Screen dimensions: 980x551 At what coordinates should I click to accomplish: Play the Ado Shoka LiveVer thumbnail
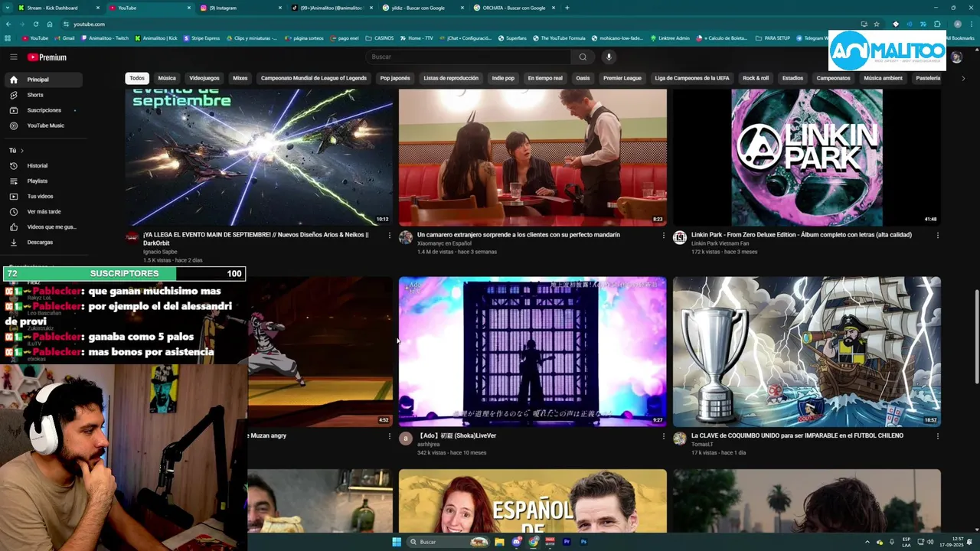pyautogui.click(x=532, y=351)
